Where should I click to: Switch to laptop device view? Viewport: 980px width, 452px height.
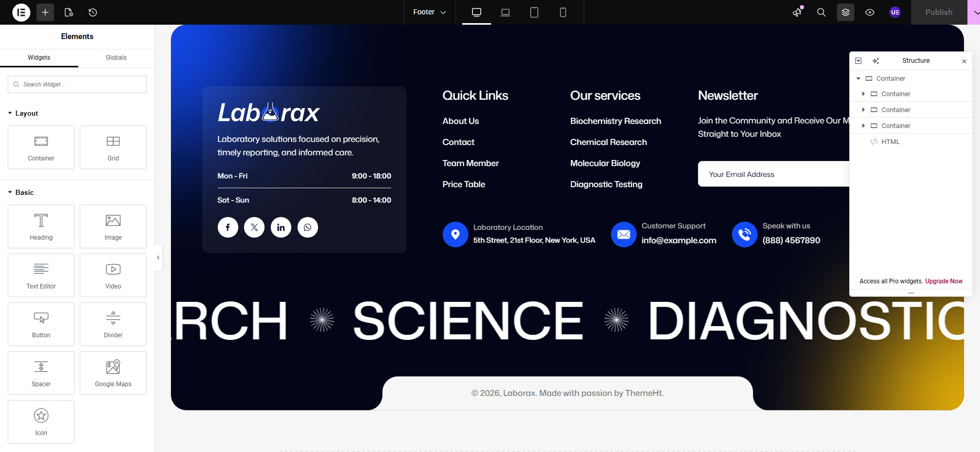coord(505,12)
